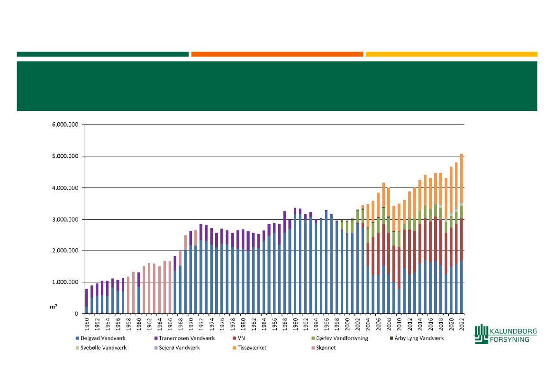Click the 1958 x-axis year label

click(128, 324)
